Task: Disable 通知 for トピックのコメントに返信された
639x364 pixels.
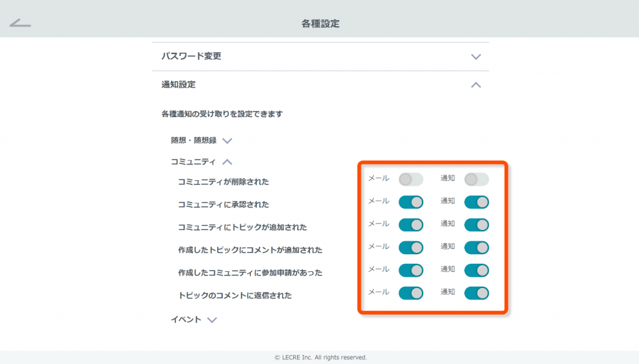Action: pos(476,293)
